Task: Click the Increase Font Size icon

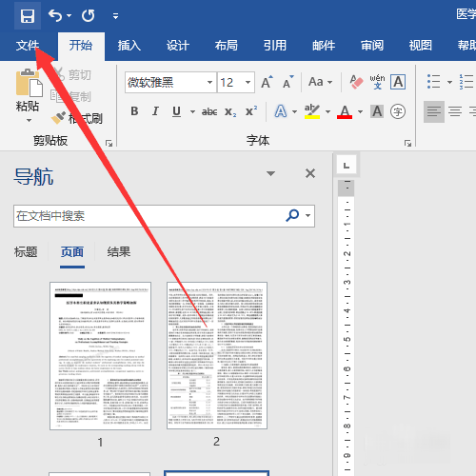Action: 267,82
